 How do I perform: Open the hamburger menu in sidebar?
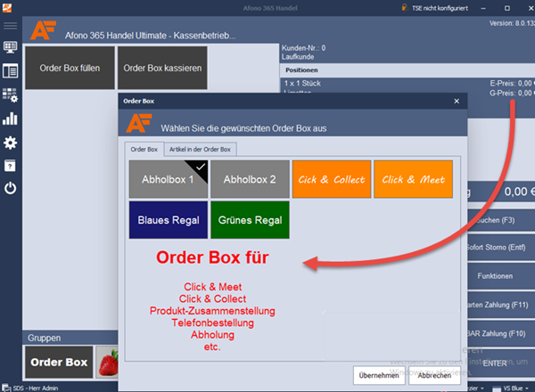point(10,26)
